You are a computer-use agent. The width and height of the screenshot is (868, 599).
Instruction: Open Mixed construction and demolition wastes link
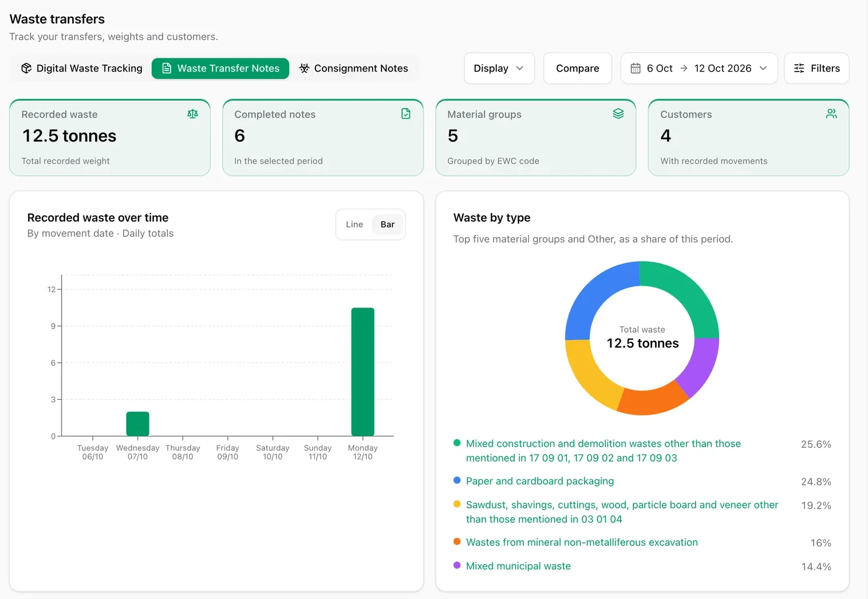603,451
